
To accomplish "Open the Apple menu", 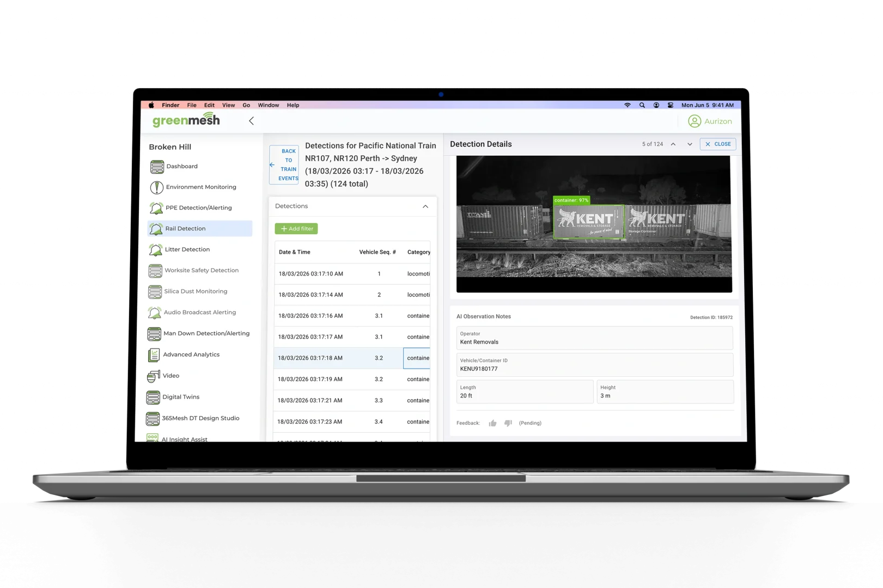I will coord(151,105).
